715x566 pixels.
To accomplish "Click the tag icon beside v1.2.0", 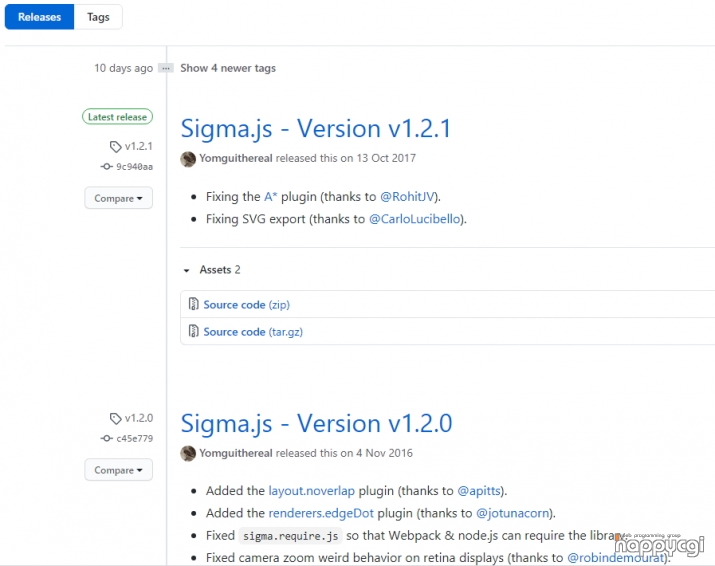I will 115,419.
